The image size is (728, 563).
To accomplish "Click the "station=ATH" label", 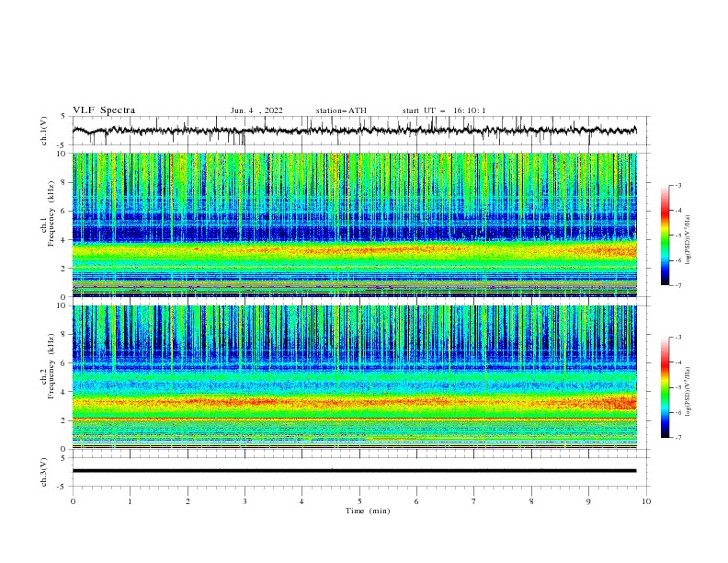I will [341, 110].
